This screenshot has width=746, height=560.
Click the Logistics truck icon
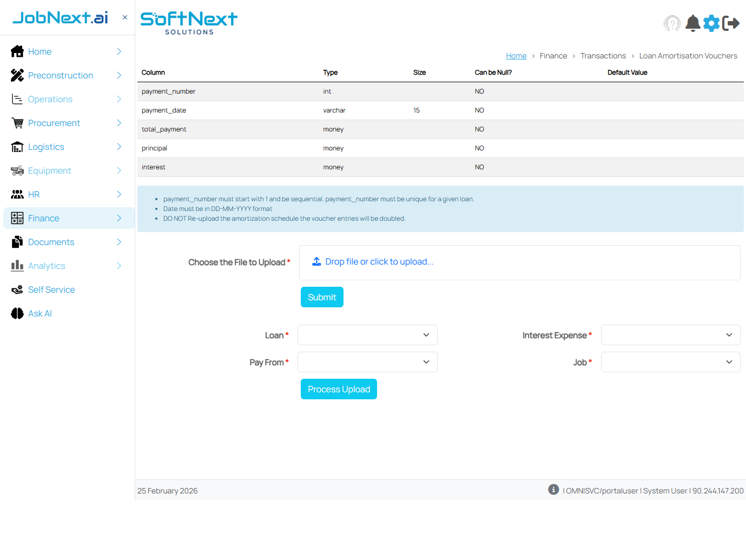17,147
